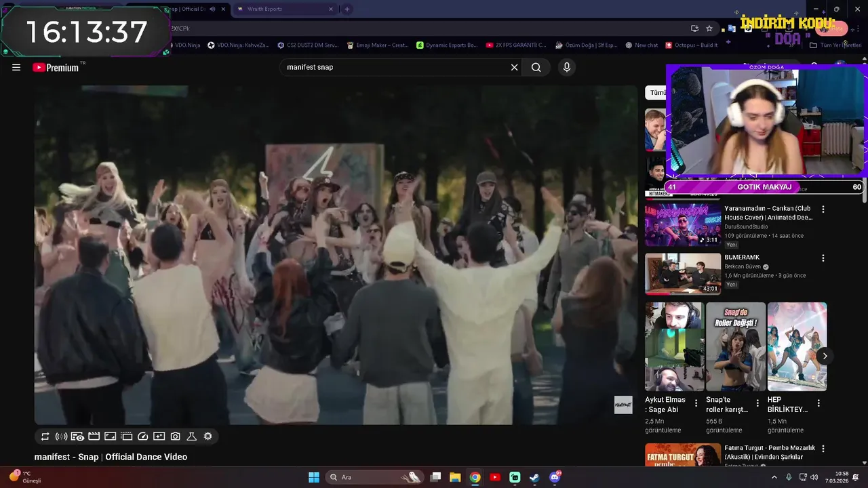Open the 'CS2 DUST2 DM Serv...' bookmark
The image size is (868, 488).
[308, 45]
